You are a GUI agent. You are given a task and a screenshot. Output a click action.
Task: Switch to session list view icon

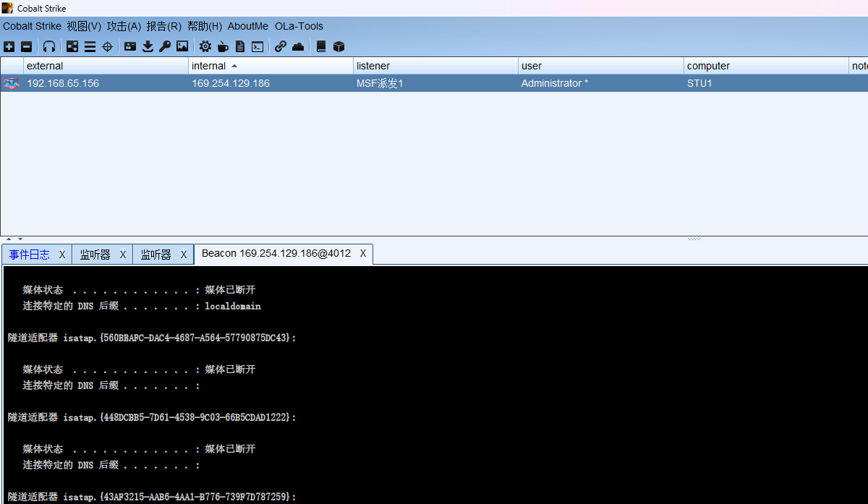pyautogui.click(x=90, y=47)
